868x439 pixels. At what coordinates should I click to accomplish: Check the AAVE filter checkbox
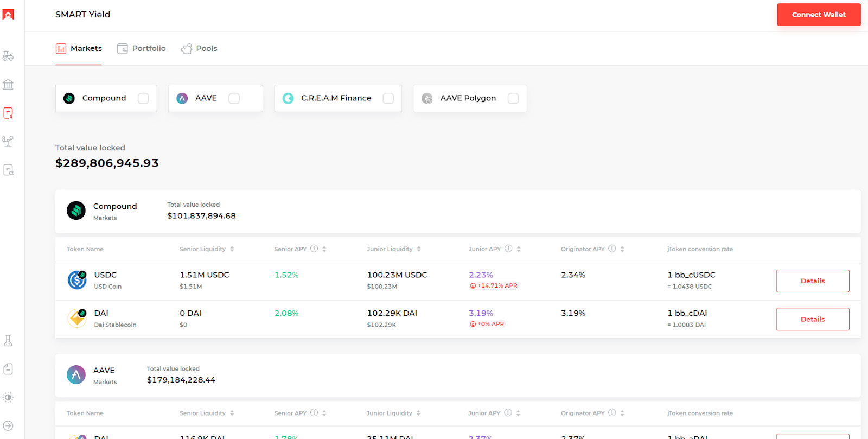[234, 98]
